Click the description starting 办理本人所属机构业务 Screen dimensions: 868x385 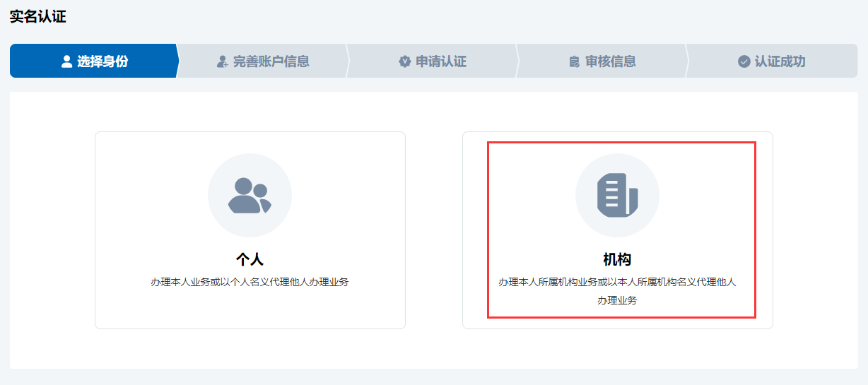click(x=617, y=291)
